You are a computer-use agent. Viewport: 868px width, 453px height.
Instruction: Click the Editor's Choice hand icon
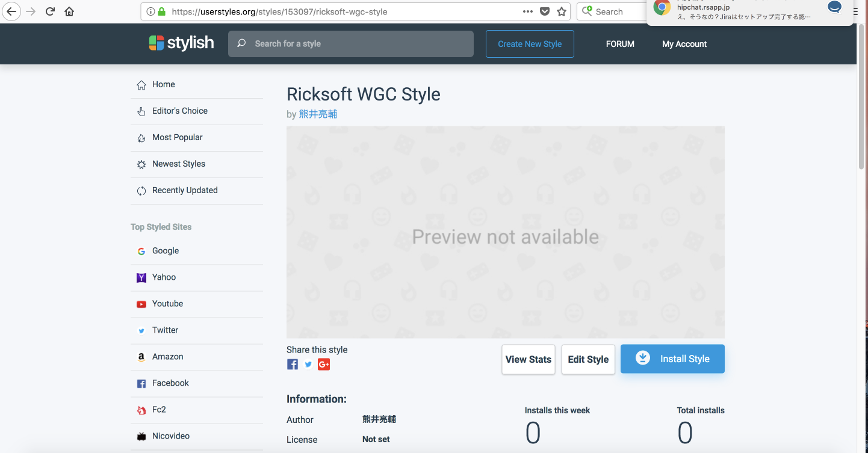point(141,111)
